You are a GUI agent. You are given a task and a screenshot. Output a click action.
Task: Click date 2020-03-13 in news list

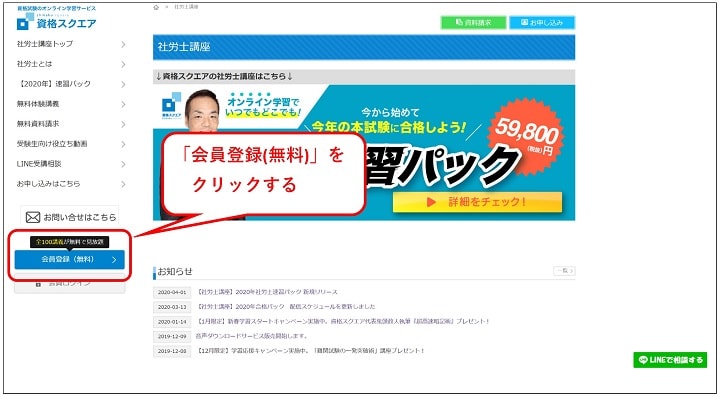172,307
